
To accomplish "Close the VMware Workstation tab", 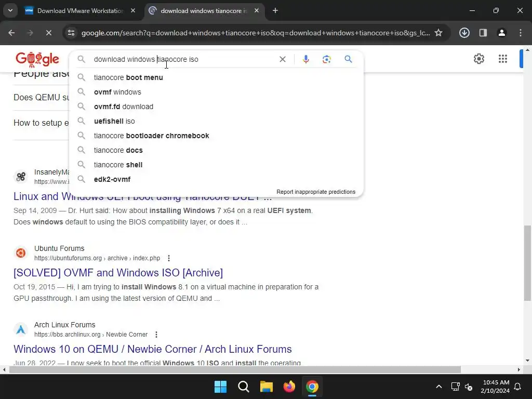I will coord(133,10).
